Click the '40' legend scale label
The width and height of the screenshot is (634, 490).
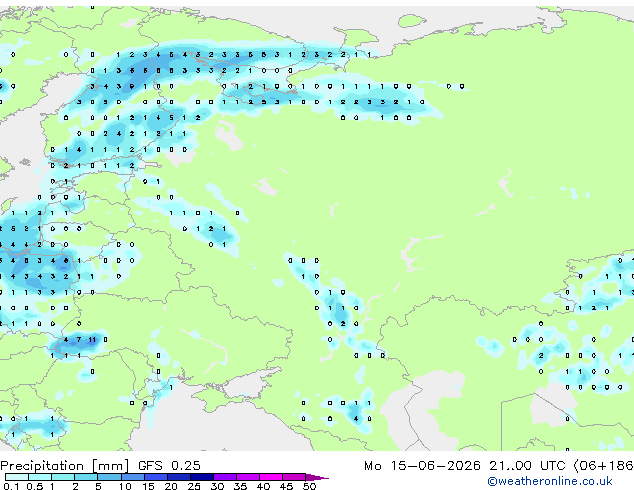point(263,486)
